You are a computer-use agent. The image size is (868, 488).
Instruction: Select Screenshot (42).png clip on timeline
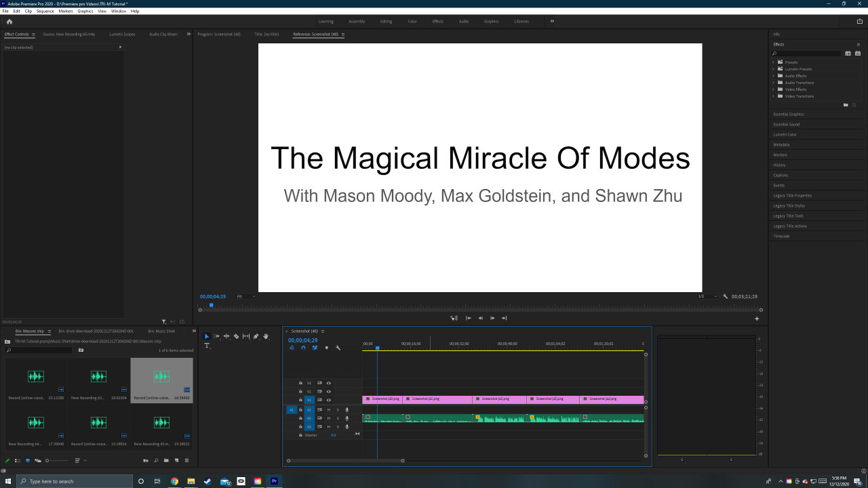[x=499, y=399]
